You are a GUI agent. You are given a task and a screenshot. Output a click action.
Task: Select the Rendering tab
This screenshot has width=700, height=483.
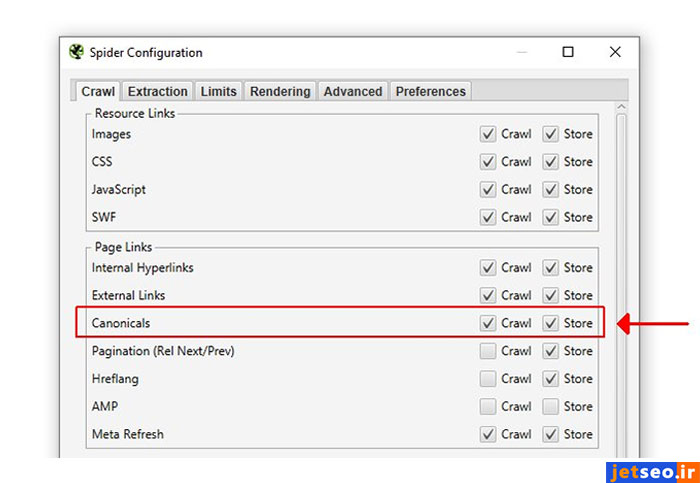280,91
